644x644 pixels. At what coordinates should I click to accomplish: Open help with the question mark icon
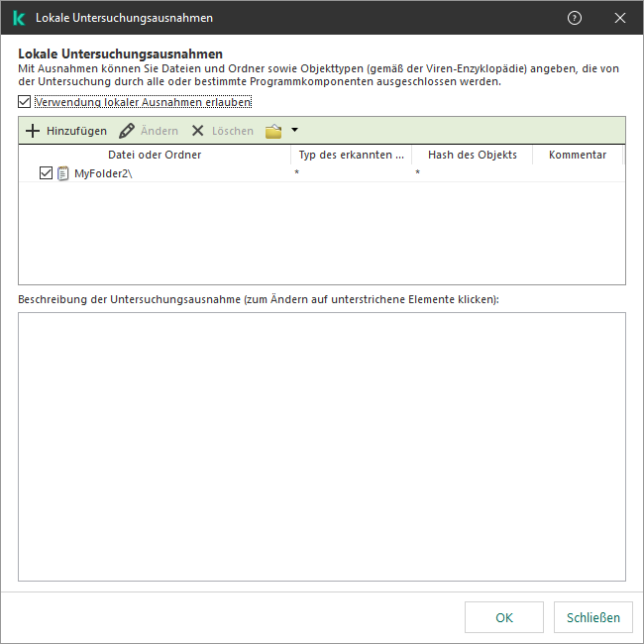[x=575, y=18]
